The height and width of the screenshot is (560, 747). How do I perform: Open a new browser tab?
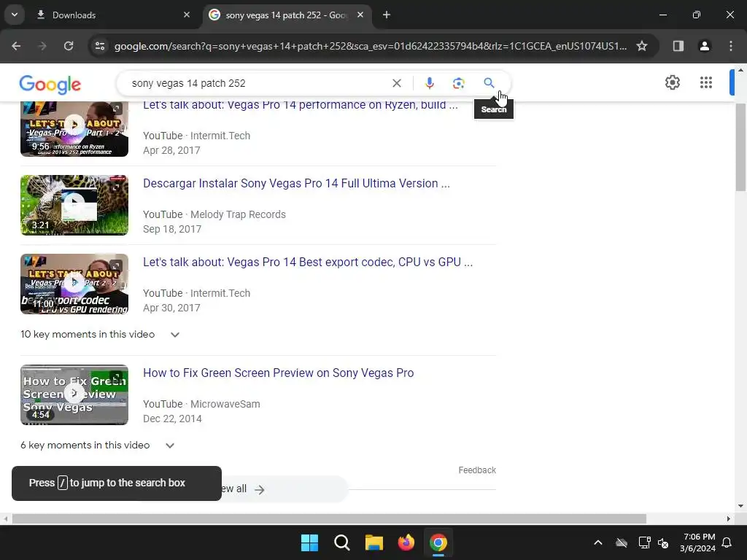click(x=387, y=15)
